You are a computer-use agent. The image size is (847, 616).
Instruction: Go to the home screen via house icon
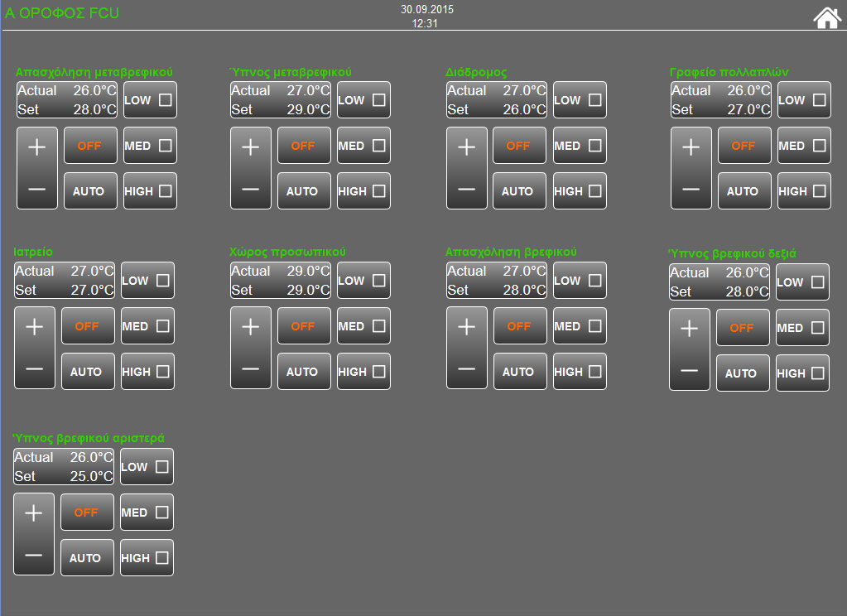point(826,17)
